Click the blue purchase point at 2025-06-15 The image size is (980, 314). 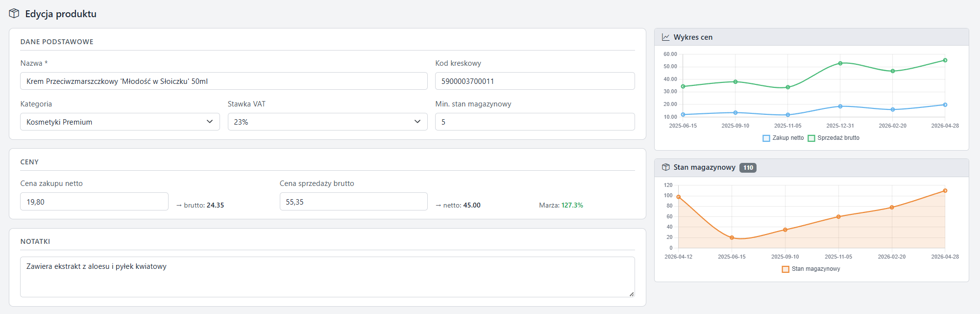coord(683,114)
